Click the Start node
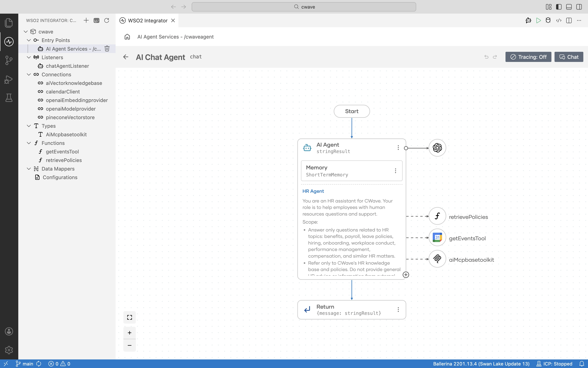 click(352, 111)
